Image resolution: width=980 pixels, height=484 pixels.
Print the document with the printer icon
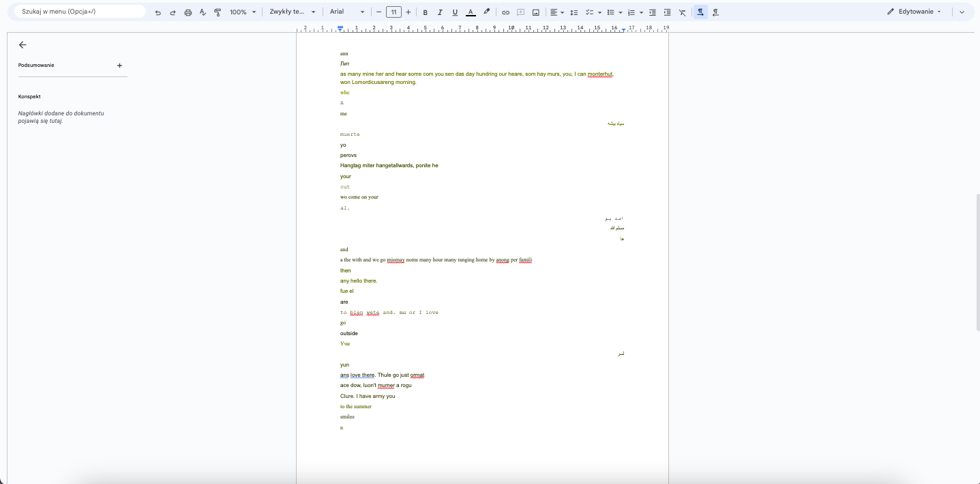188,12
